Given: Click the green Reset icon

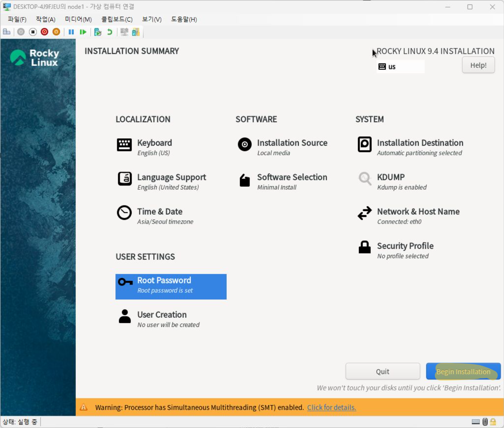Looking at the screenshot, I should [x=83, y=32].
